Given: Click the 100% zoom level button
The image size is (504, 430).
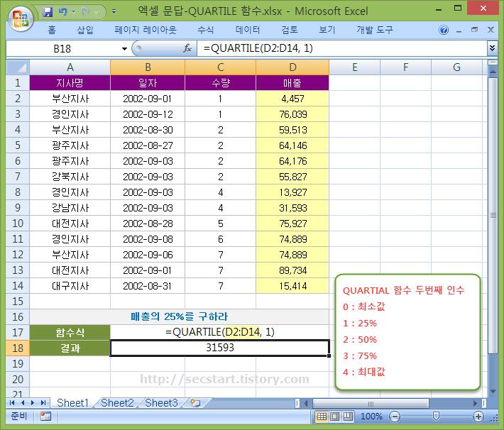Looking at the screenshot, I should 371,417.
